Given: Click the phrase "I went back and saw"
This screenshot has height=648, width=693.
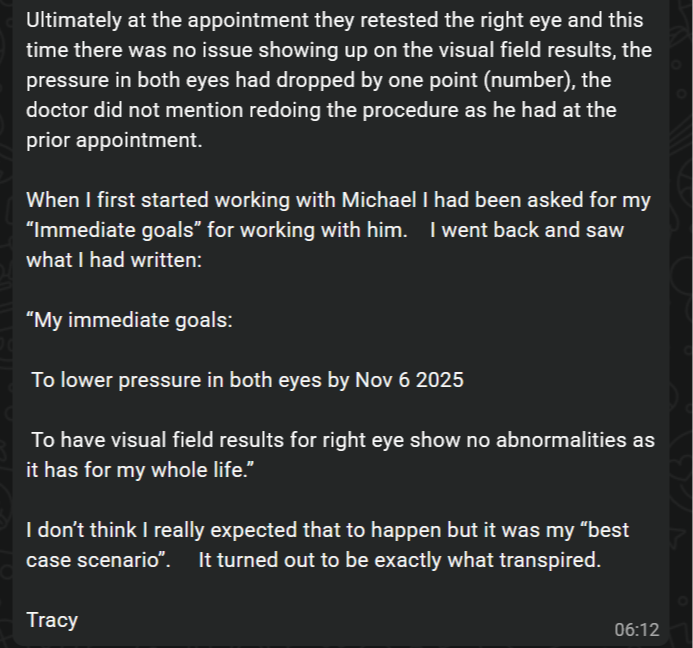Looking at the screenshot, I should 526,230.
